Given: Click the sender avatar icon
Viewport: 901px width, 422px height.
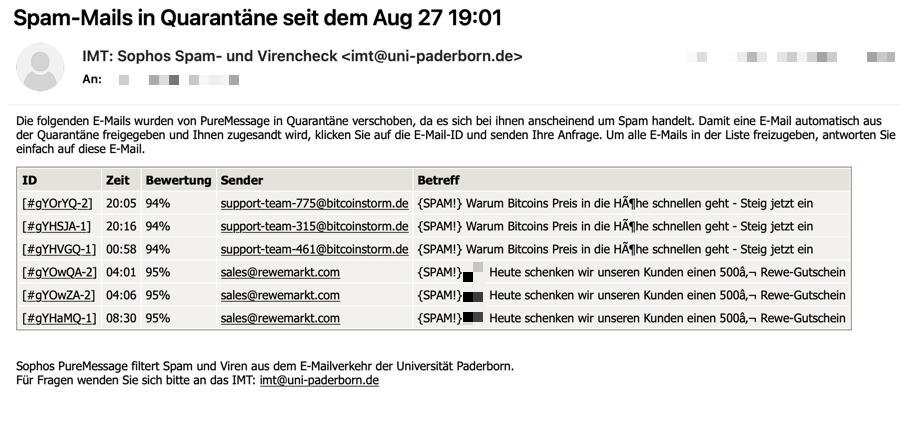Looking at the screenshot, I should coord(40,67).
